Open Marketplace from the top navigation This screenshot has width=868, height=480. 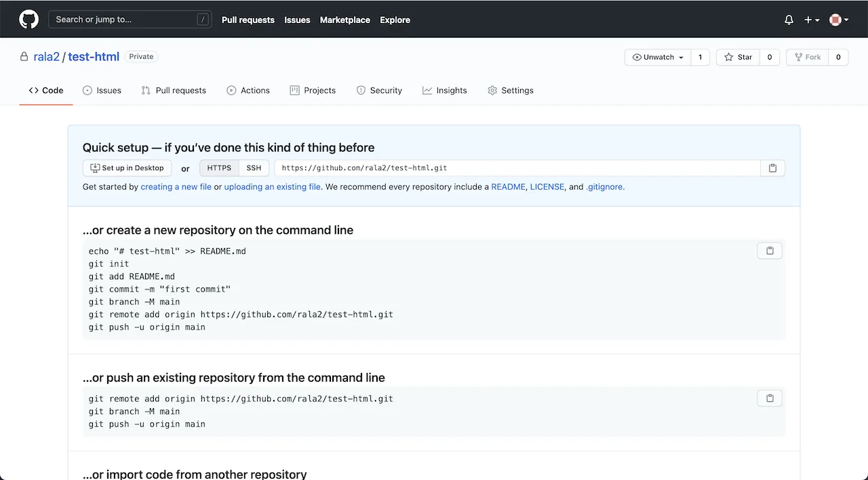click(344, 20)
